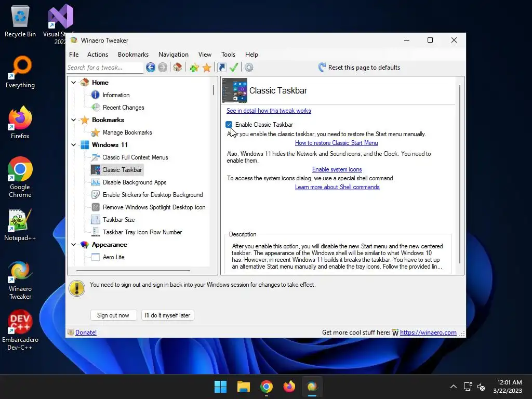Image resolution: width=532 pixels, height=399 pixels.
Task: Open the Navigation menu
Action: pos(174,54)
